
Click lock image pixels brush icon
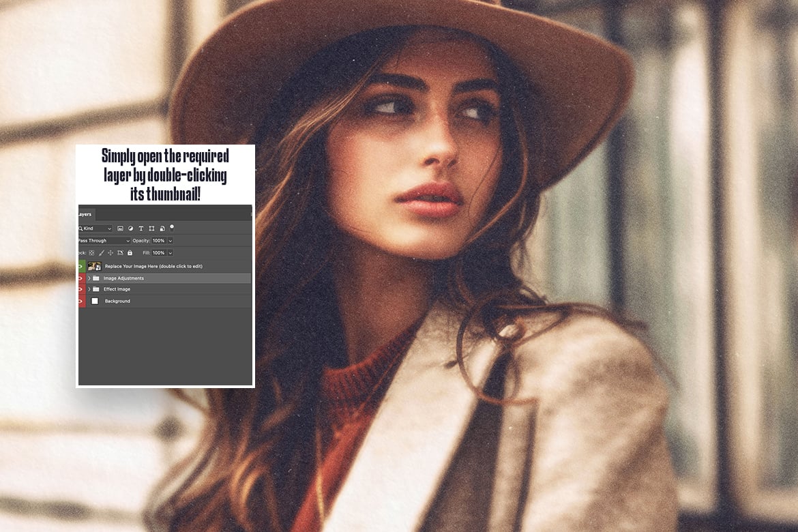101,253
